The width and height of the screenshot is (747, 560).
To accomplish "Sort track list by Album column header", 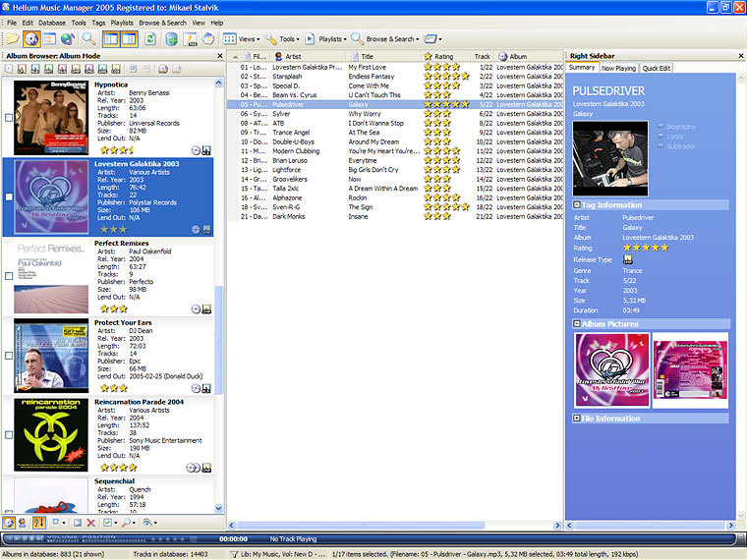I will pos(529,56).
